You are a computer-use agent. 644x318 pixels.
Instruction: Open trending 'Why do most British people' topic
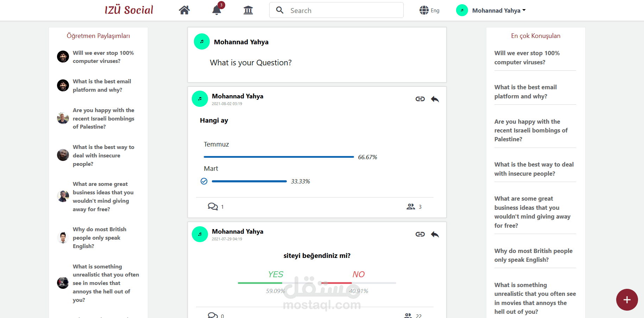tap(533, 255)
